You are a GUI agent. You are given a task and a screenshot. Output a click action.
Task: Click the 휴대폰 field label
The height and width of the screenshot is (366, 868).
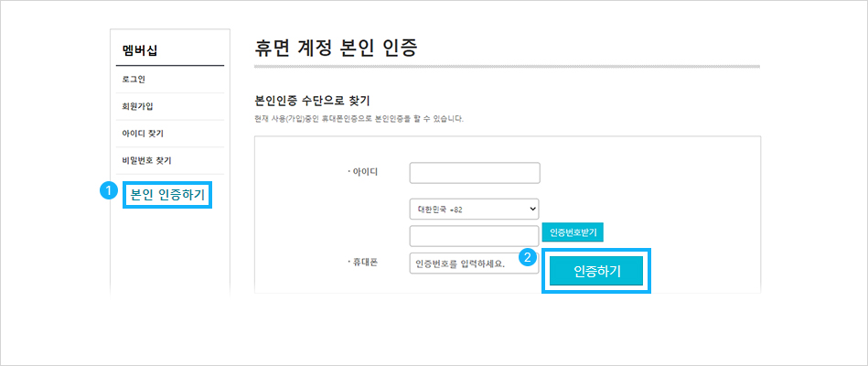tap(363, 263)
